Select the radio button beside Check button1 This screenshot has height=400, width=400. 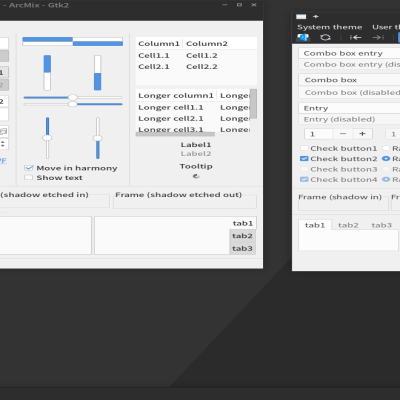386,148
